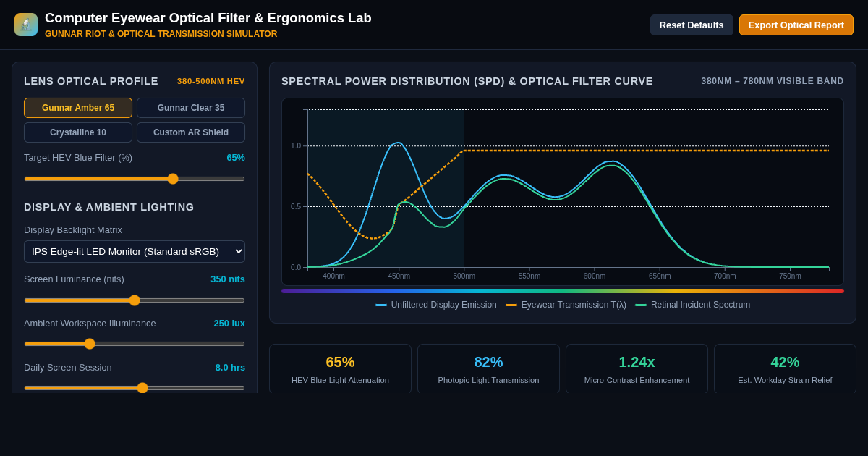Open the Display Backlight Matrix dropdown

click(135, 251)
